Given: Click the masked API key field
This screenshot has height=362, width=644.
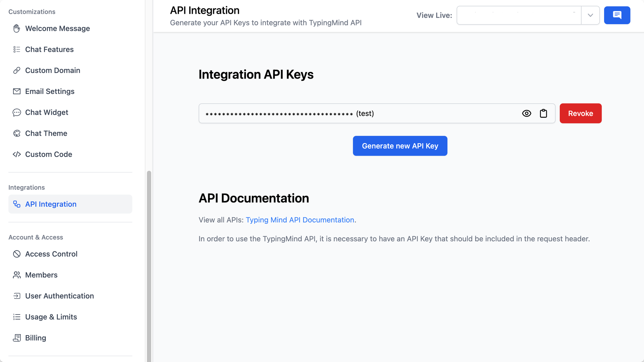Looking at the screenshot, I should pyautogui.click(x=377, y=113).
